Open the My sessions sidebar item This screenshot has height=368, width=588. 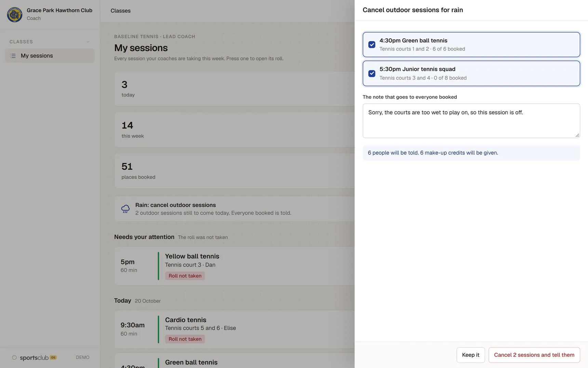(x=50, y=56)
